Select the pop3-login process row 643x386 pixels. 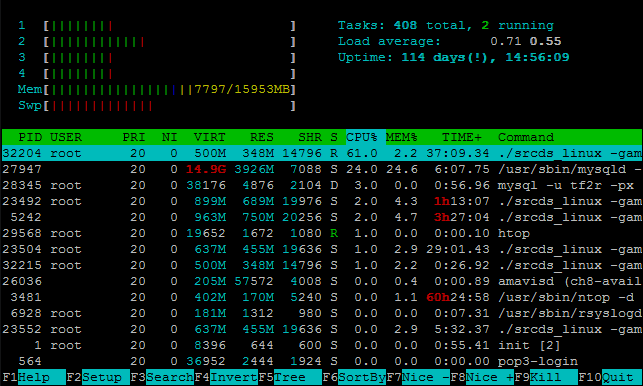click(x=322, y=361)
